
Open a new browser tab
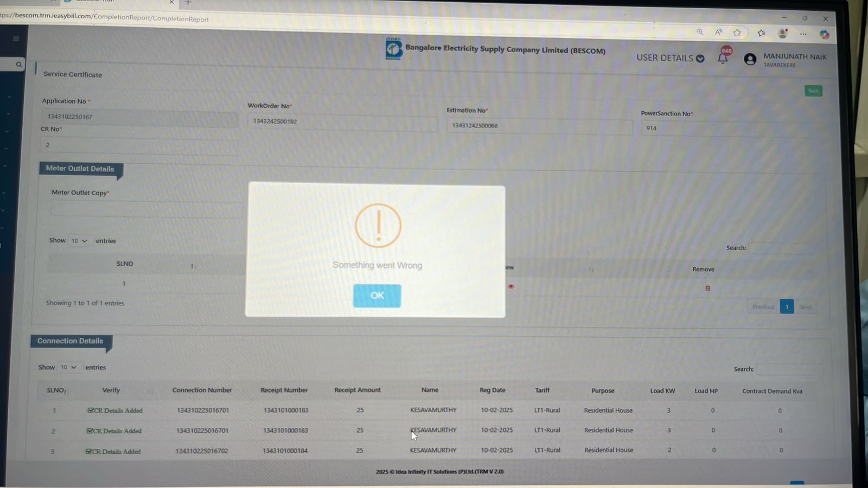pos(188,3)
